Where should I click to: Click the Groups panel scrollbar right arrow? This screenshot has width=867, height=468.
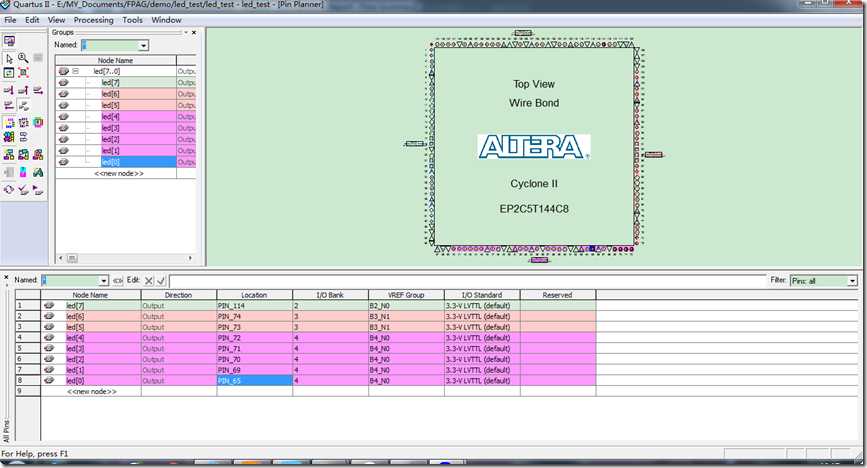[190, 258]
